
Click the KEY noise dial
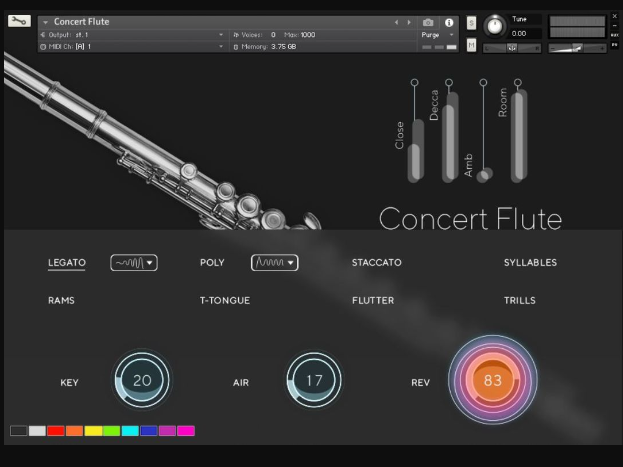(x=142, y=381)
